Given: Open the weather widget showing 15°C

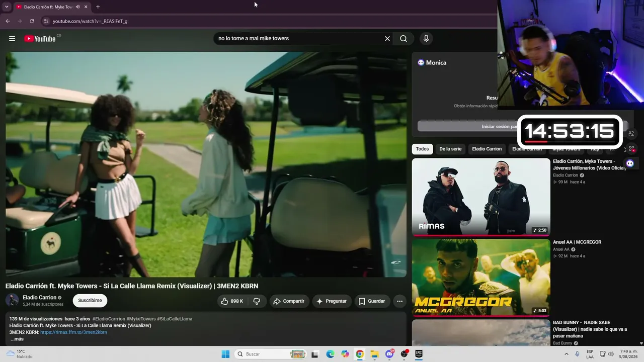Looking at the screenshot, I should pyautogui.click(x=19, y=354).
